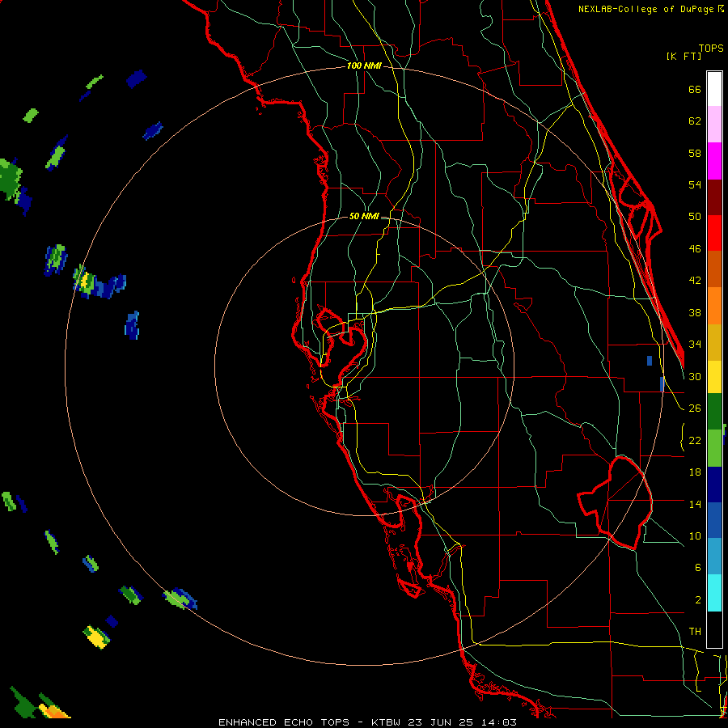Select the legend label '6'
Viewport: 728px width, 728px height.
click(698, 567)
